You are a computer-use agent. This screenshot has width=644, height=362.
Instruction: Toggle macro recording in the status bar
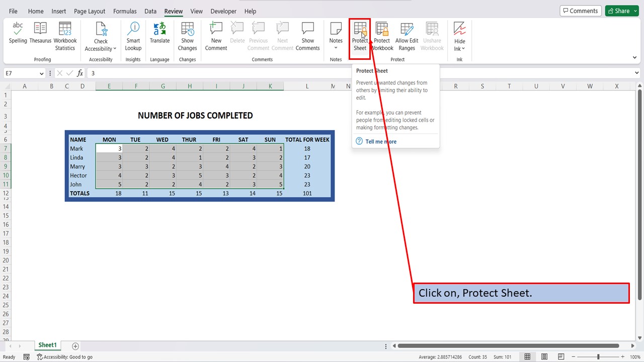[x=27, y=356]
